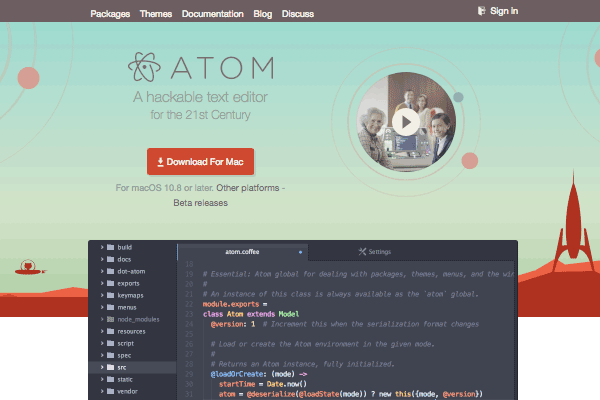Click 'startTime = Date.now()' line

(x=262, y=384)
